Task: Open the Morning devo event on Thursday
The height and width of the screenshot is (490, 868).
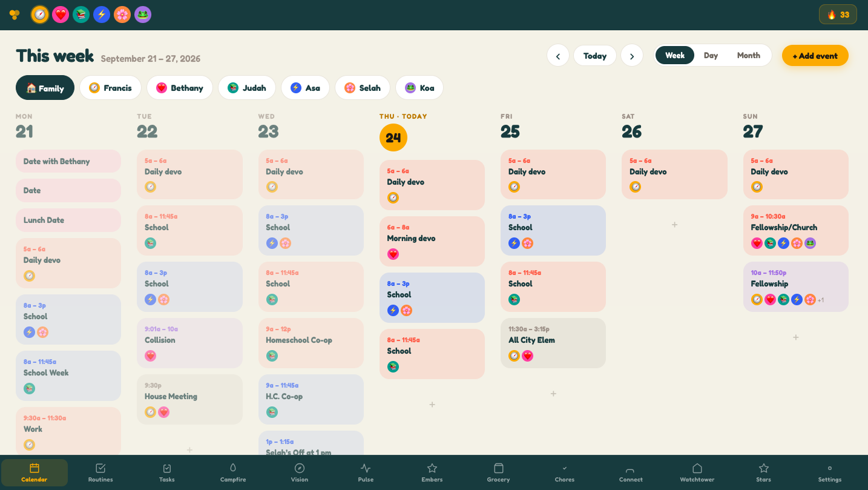Action: pyautogui.click(x=432, y=241)
